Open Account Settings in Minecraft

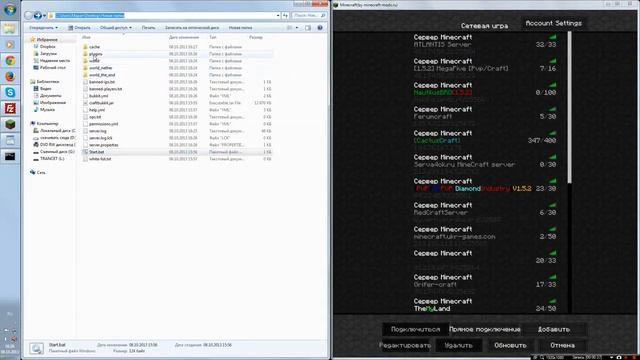pyautogui.click(x=553, y=24)
